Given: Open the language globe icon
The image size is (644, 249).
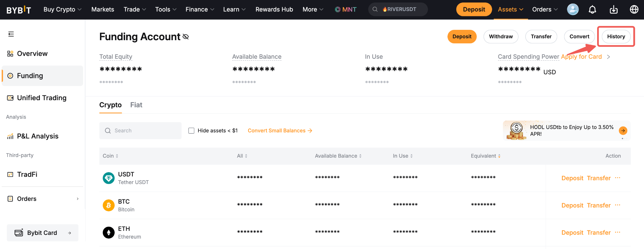Looking at the screenshot, I should pos(634,10).
